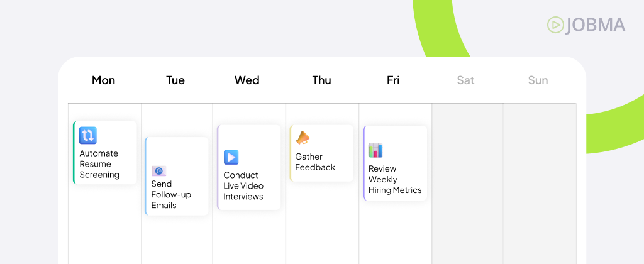Click the blue recycle arrows icon on Monday
This screenshot has height=264, width=644.
point(88,136)
